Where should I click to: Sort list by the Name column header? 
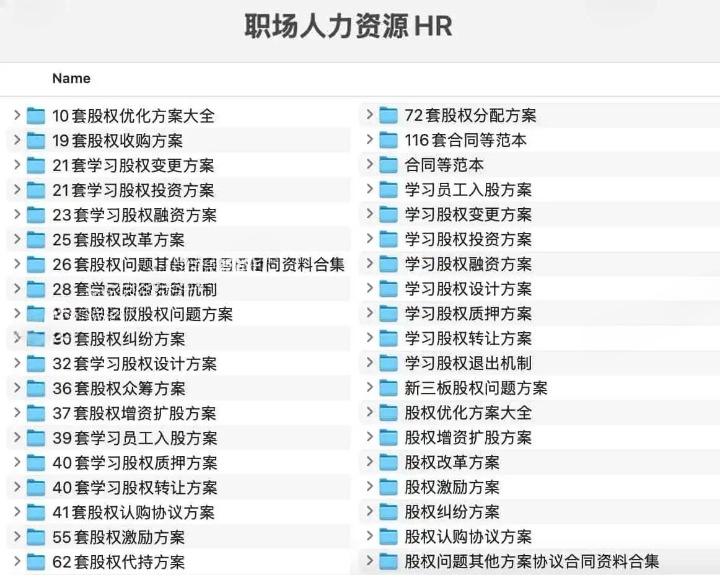click(x=71, y=78)
